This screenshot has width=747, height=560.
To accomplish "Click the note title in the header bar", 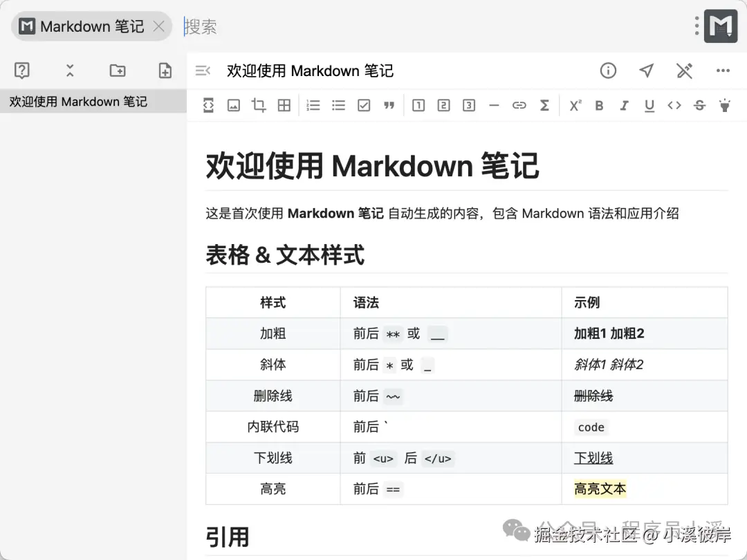I will point(310,71).
